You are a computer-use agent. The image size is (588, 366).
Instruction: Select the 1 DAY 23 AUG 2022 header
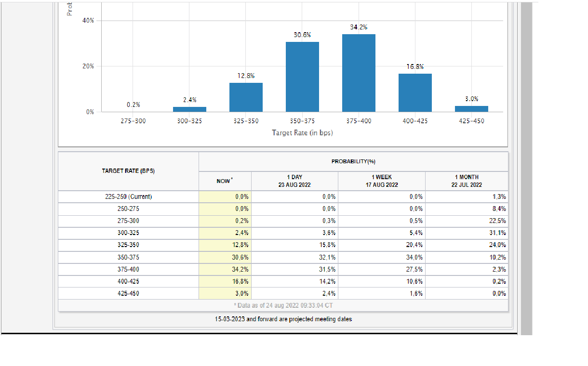point(294,181)
